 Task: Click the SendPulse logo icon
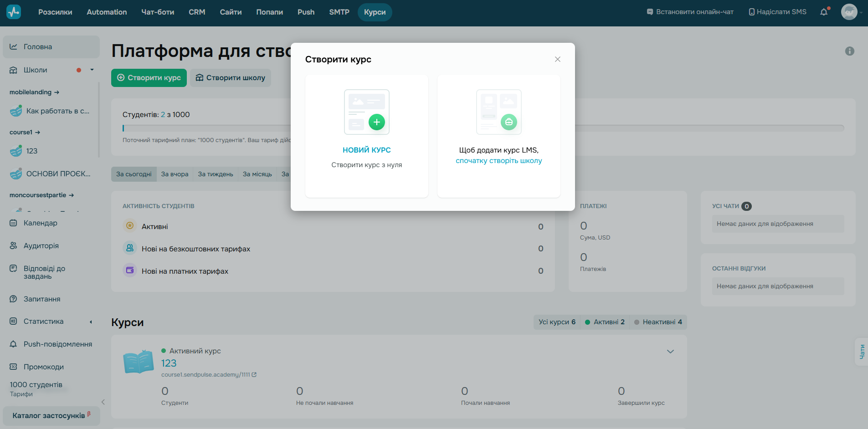coord(14,12)
